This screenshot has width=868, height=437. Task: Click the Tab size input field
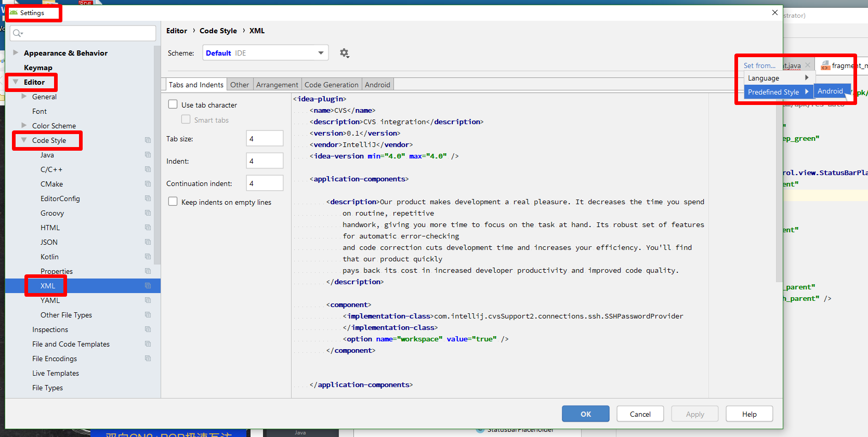(265, 138)
